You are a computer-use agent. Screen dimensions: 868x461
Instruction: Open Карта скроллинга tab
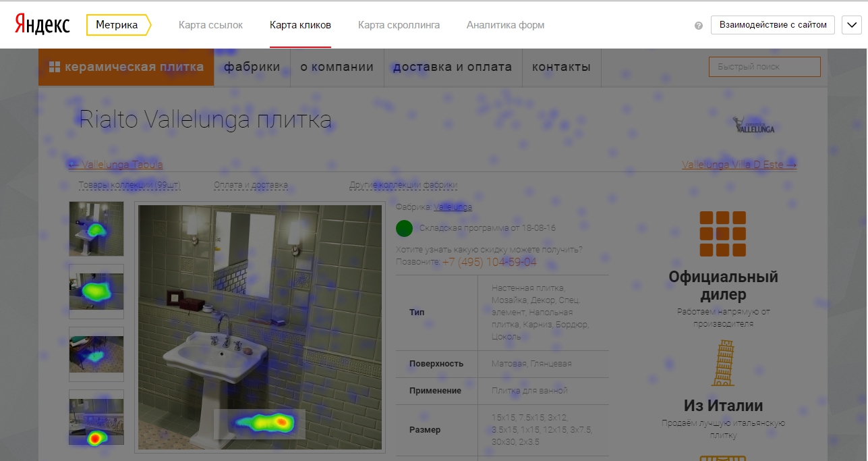click(x=399, y=25)
